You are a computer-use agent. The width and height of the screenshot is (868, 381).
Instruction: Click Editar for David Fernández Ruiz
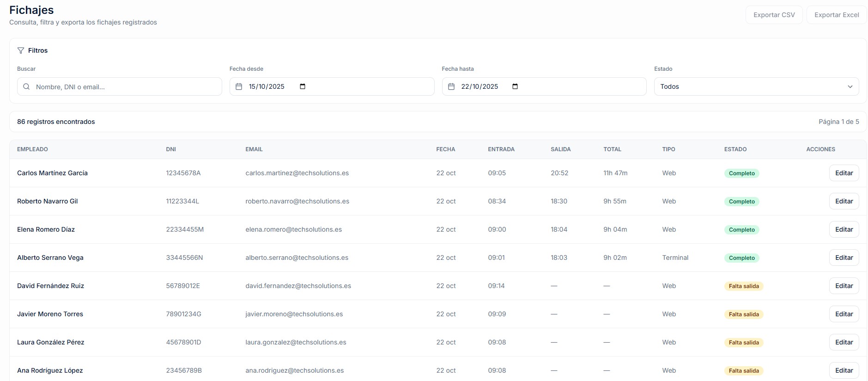point(844,286)
